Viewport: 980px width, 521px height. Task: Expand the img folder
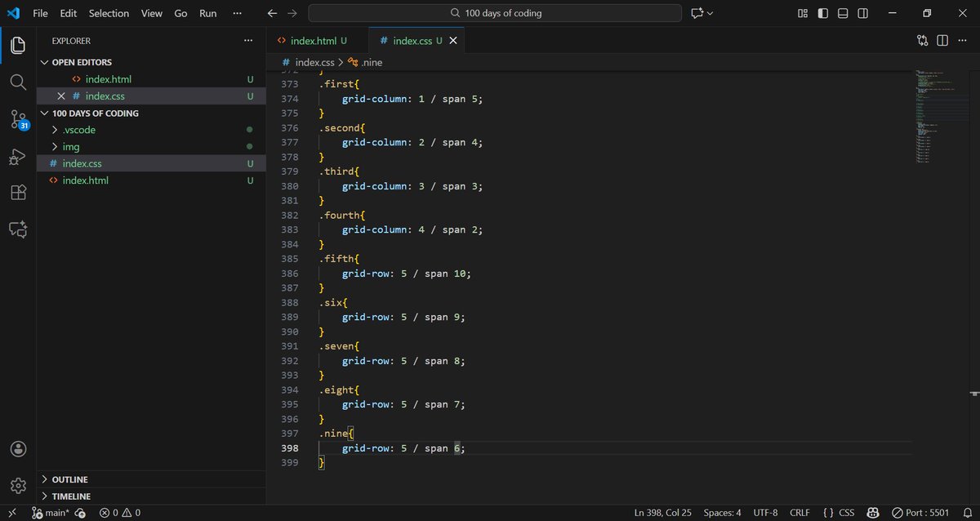click(x=152, y=147)
